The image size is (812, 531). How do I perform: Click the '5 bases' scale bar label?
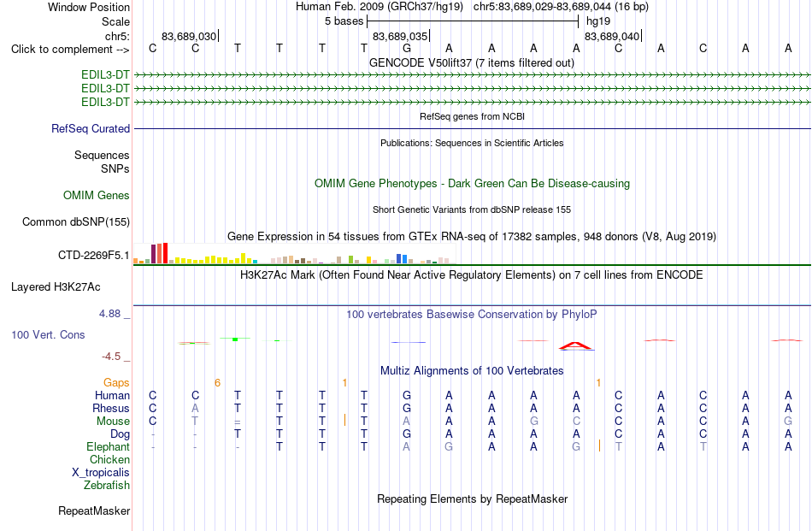(344, 21)
